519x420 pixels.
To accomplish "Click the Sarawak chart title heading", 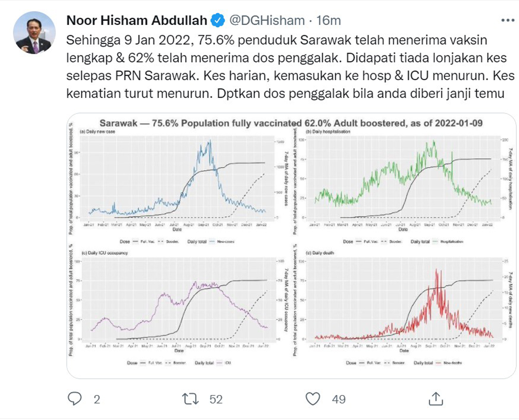I will click(291, 123).
